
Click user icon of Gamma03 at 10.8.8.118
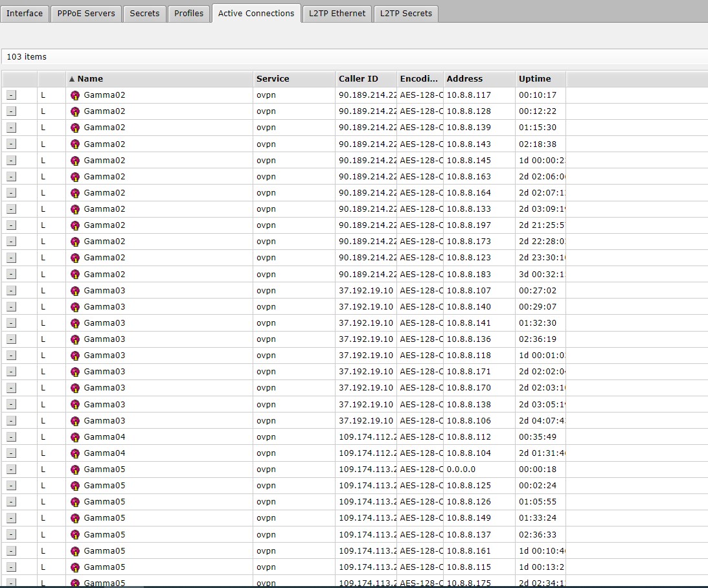coord(75,356)
